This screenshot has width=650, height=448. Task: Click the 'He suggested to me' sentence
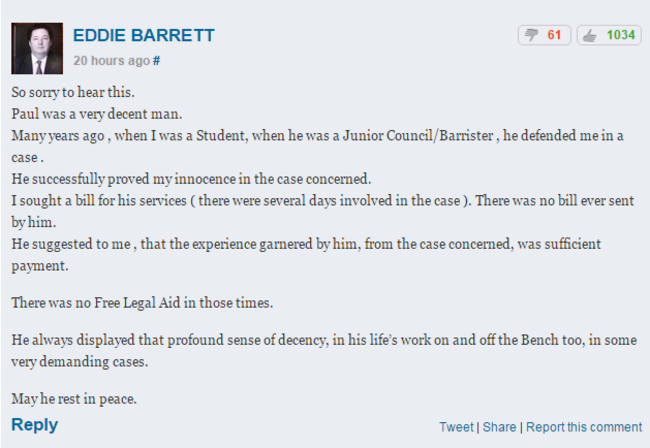pos(306,254)
